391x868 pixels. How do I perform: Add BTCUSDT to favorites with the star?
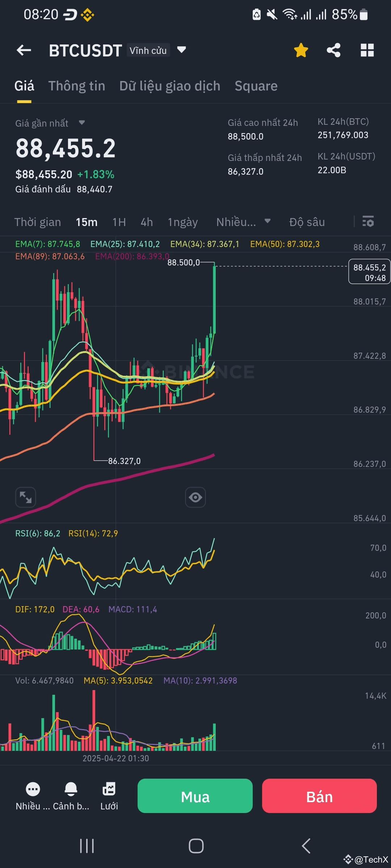click(301, 50)
